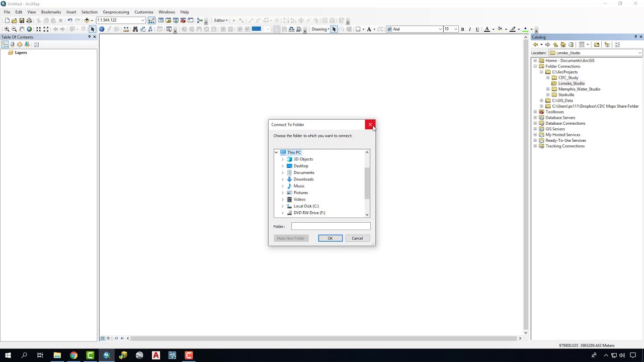644x362 pixels.
Task: Expand CDC_Study folder in Catalog
Action: pos(548,78)
